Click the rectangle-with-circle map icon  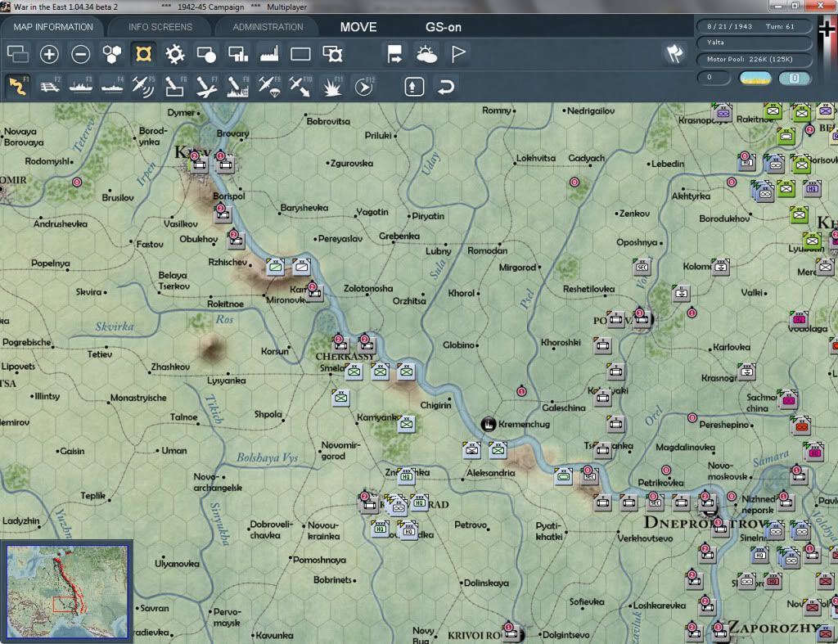click(206, 54)
